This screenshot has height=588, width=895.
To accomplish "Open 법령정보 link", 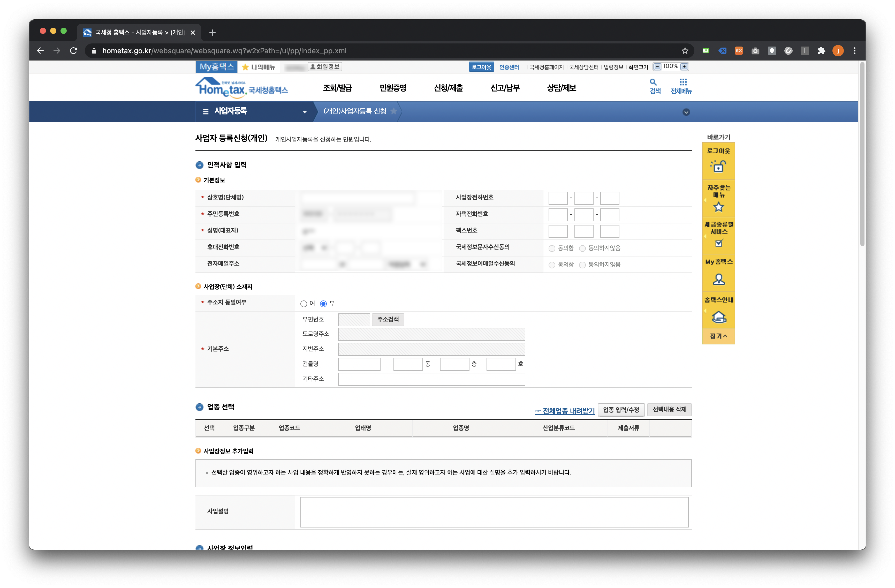I will (613, 67).
